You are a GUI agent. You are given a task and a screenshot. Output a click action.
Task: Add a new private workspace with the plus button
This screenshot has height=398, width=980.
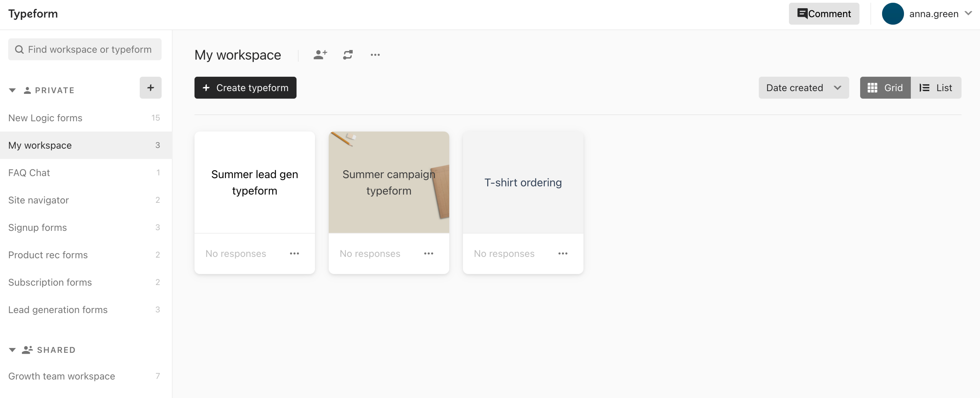tap(150, 88)
